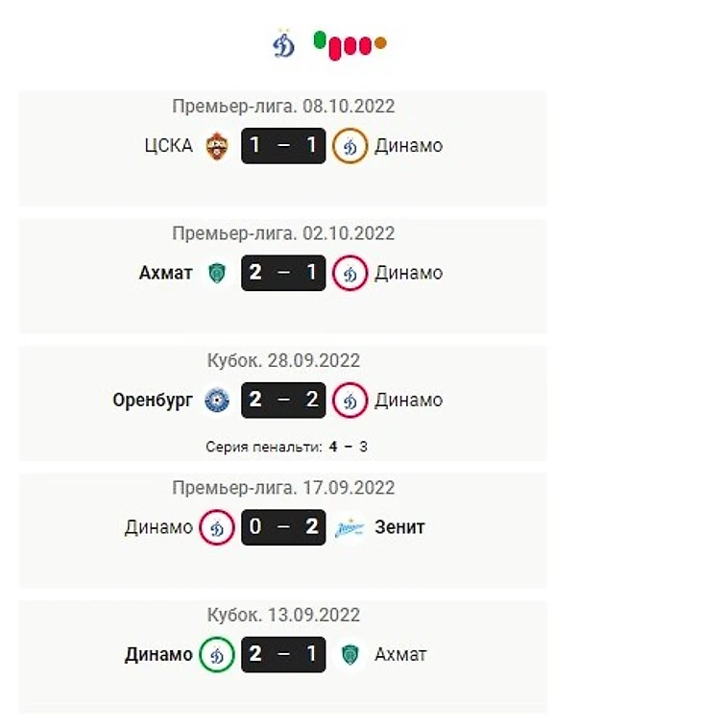Open the 1 – 1 score versus CSKA
The image size is (701, 728).
click(283, 146)
